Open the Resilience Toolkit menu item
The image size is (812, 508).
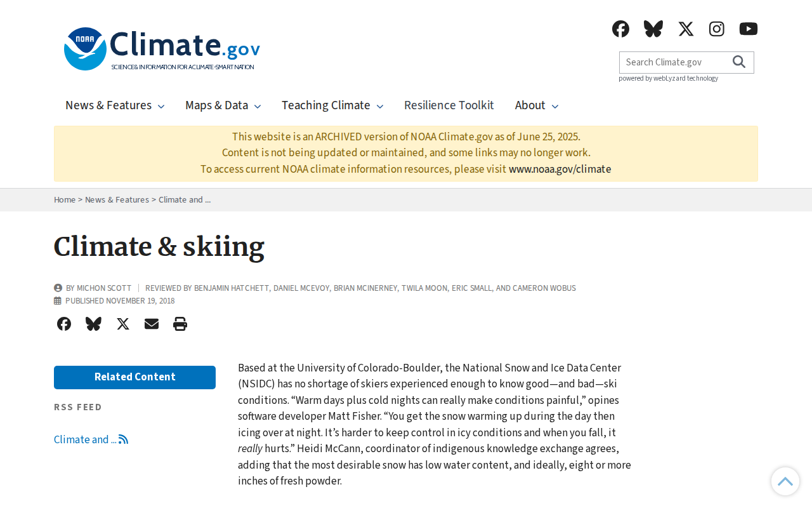coord(449,105)
